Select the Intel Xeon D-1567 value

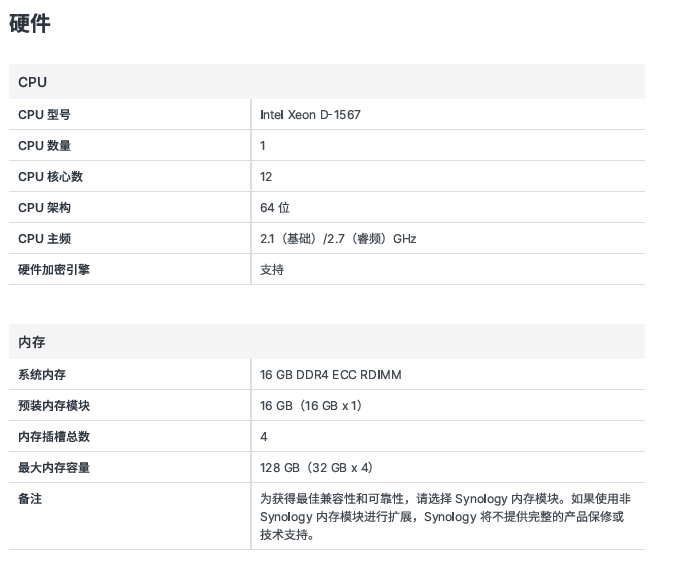pos(310,115)
